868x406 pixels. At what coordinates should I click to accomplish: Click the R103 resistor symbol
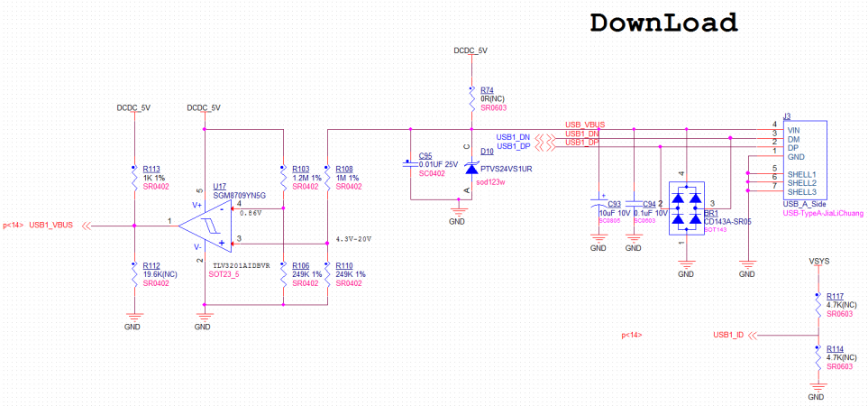(283, 179)
